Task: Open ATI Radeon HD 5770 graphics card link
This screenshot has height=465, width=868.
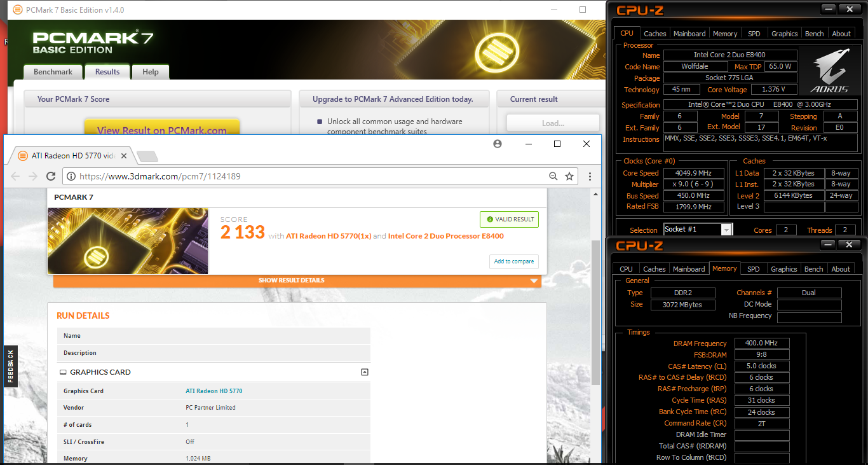Action: pos(214,391)
